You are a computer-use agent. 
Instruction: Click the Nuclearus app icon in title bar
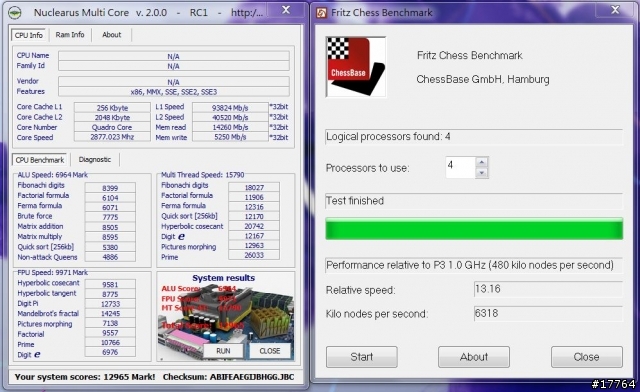pyautogui.click(x=15, y=13)
